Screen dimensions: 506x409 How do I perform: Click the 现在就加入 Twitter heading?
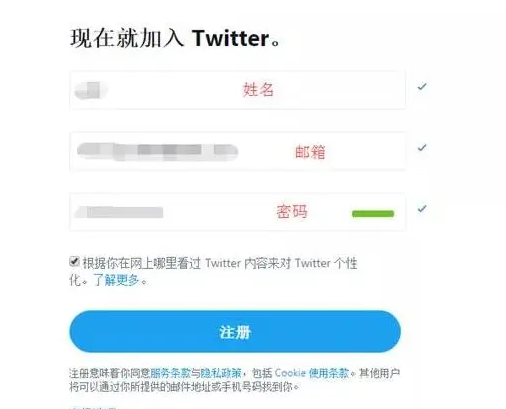(x=176, y=38)
